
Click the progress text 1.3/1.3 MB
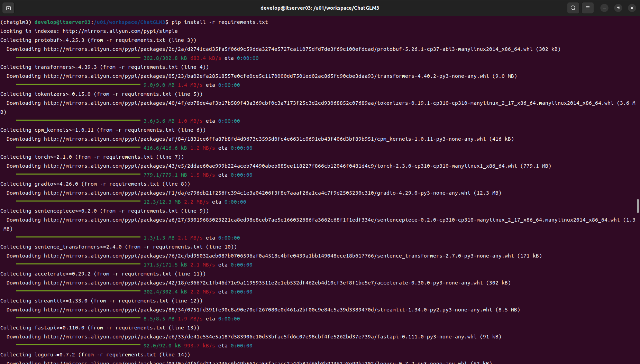click(x=159, y=238)
